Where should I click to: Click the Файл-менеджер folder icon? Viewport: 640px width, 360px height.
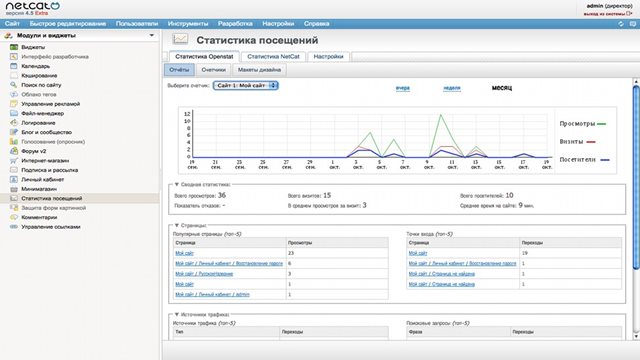pyautogui.click(x=14, y=113)
